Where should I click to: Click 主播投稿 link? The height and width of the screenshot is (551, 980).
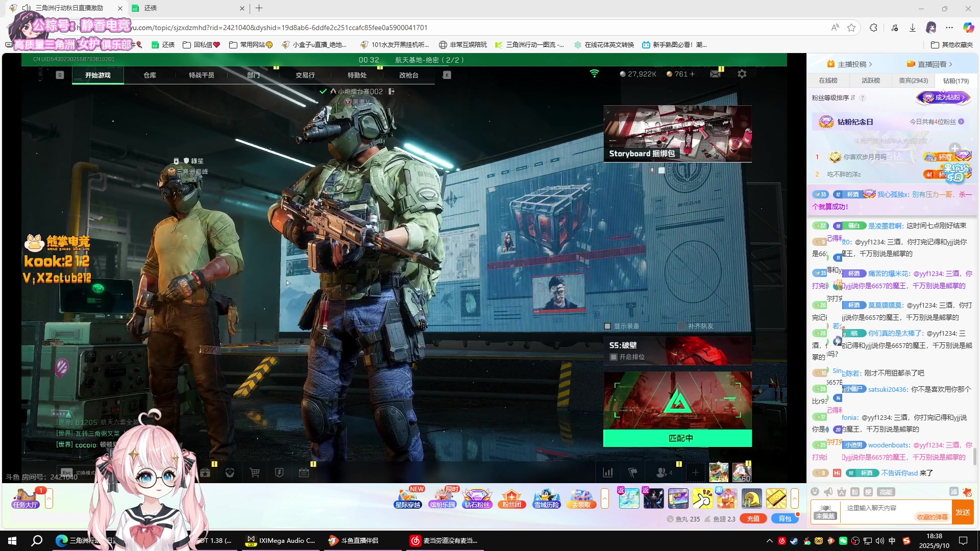(x=850, y=64)
